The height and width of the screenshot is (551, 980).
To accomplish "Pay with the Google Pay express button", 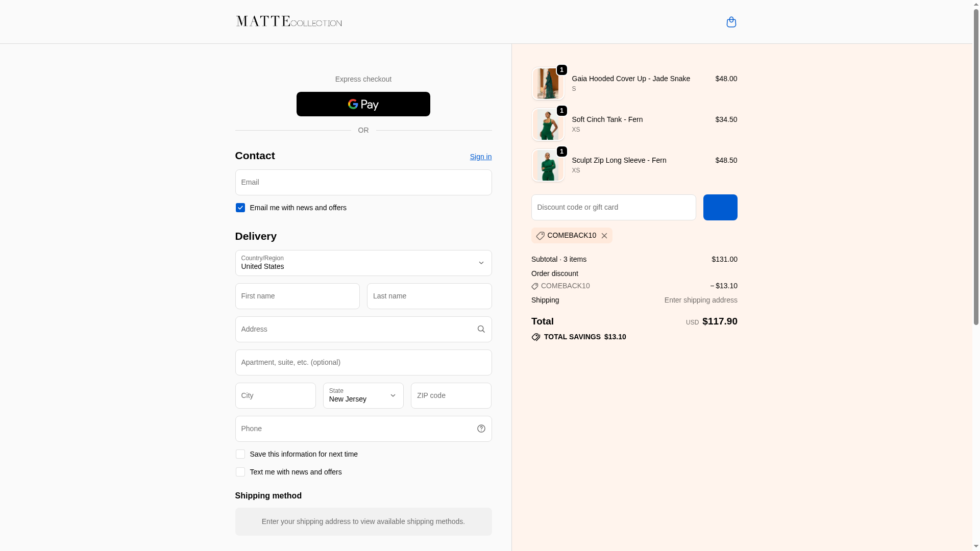I will click(x=363, y=104).
